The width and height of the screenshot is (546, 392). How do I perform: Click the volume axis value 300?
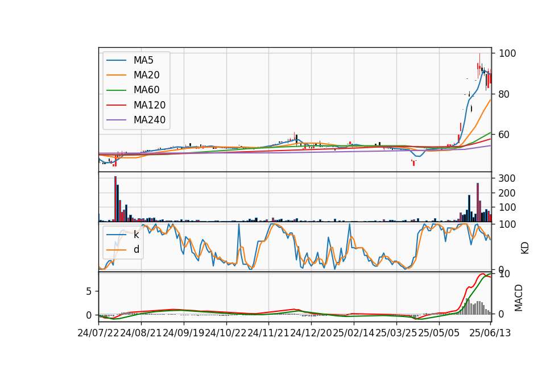click(x=507, y=178)
